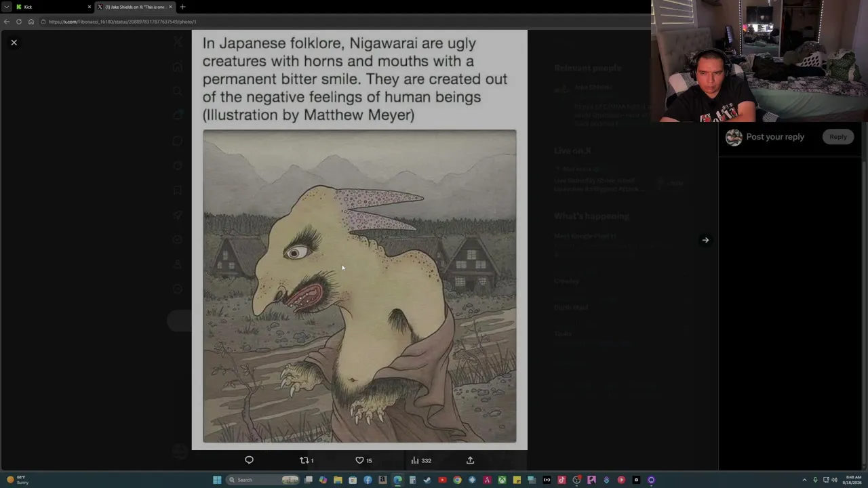View post analytics with the bar chart icon

coord(421,460)
